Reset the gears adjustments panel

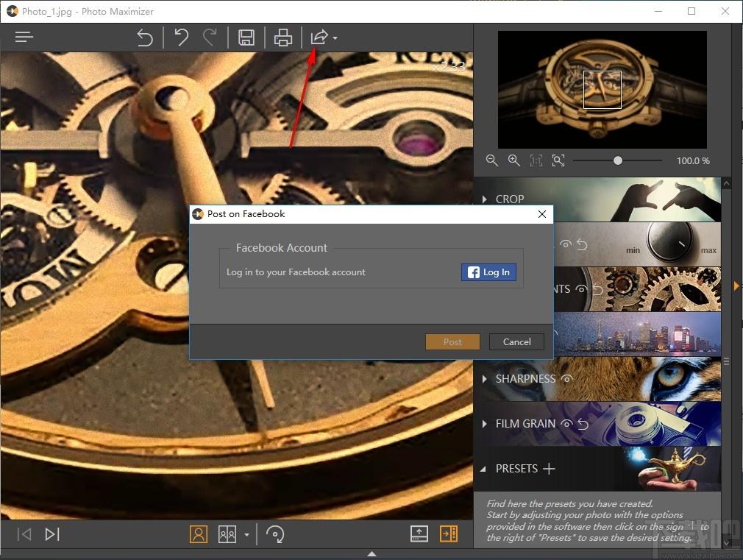point(597,289)
